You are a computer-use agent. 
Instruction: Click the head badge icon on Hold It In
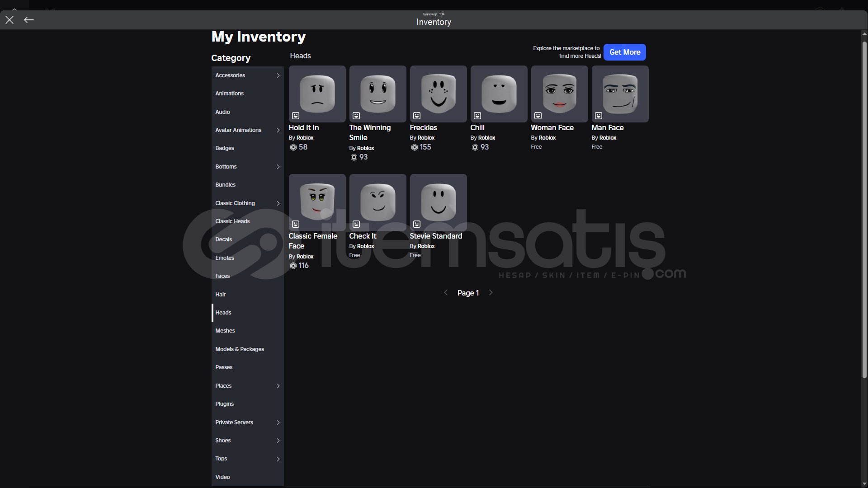[x=296, y=116]
